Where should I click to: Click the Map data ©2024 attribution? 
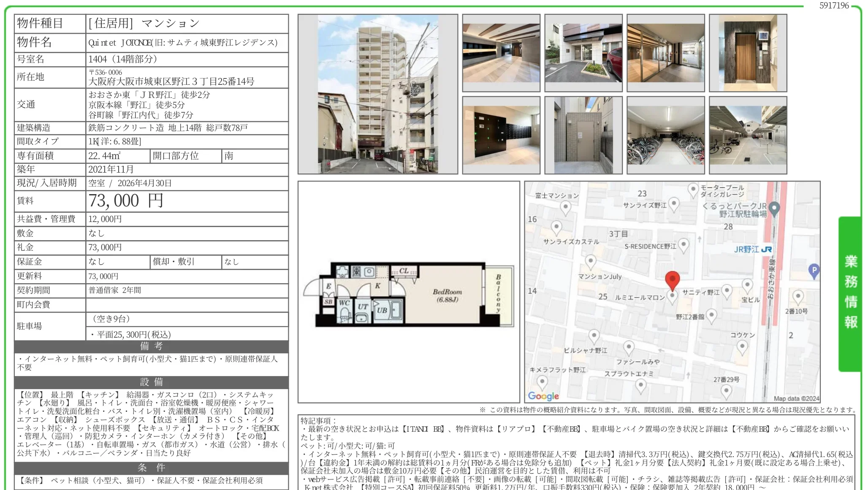point(796,398)
